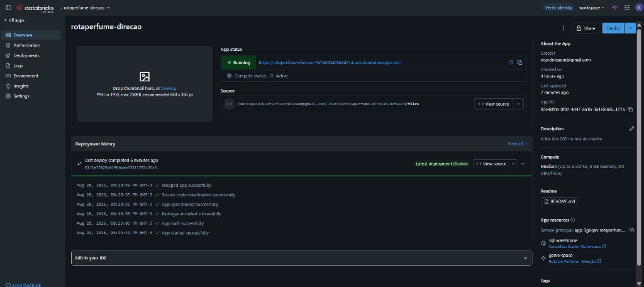Open the rotaperfume-direcao breadcrumb dropdown
Screen dimensions: 644x287
(87, 8)
